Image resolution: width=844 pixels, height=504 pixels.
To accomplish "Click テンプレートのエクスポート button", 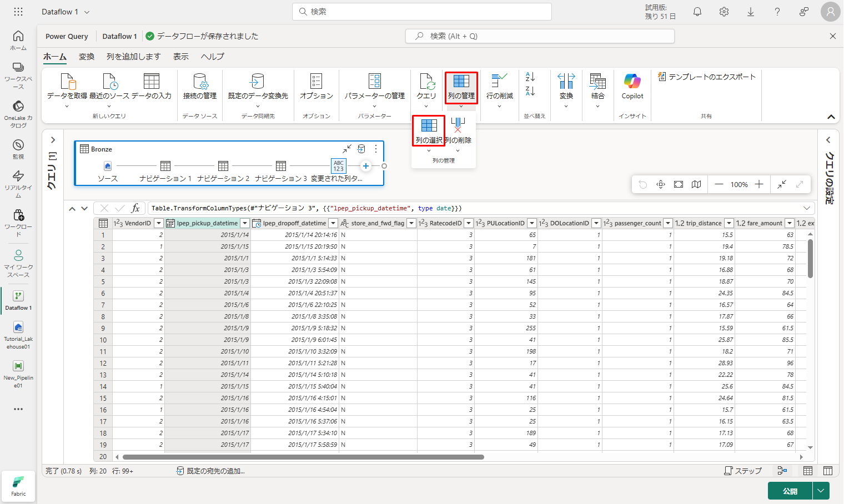I will pyautogui.click(x=706, y=77).
